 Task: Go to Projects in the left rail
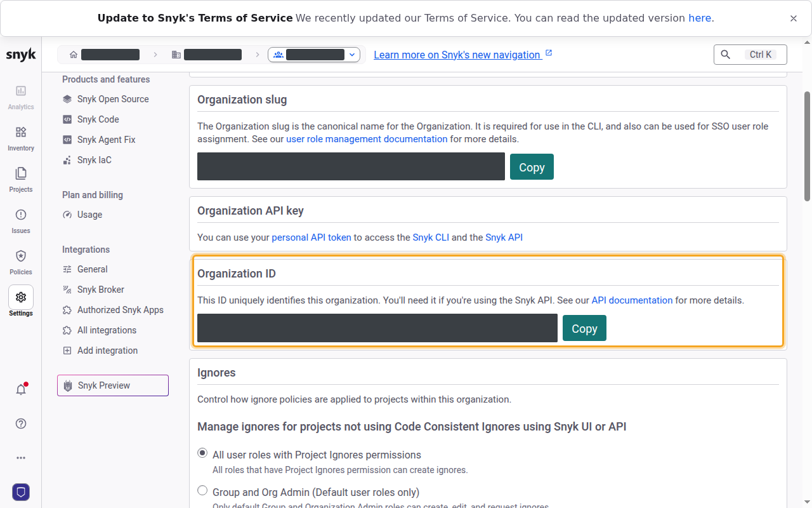21,180
